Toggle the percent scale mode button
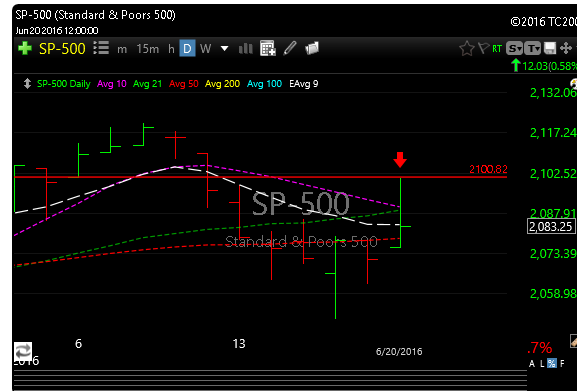Viewport: 577px width, 391px height. (552, 363)
